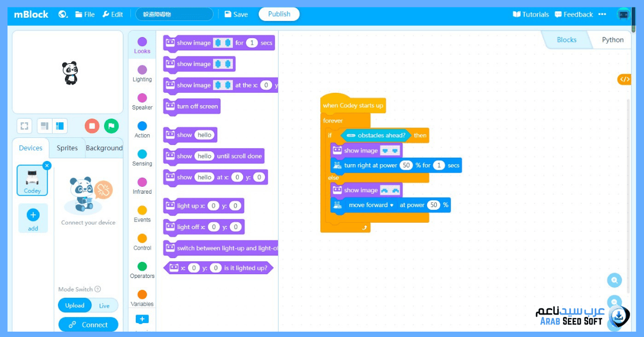Image resolution: width=644 pixels, height=337 pixels.
Task: Switch to the Python tab
Action: point(612,40)
